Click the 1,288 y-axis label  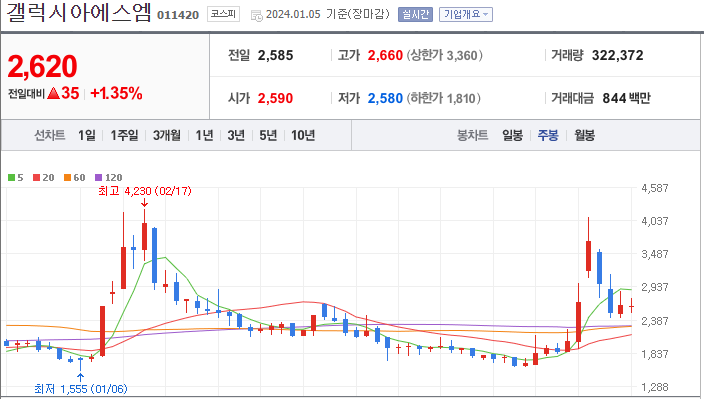pyautogui.click(x=655, y=387)
